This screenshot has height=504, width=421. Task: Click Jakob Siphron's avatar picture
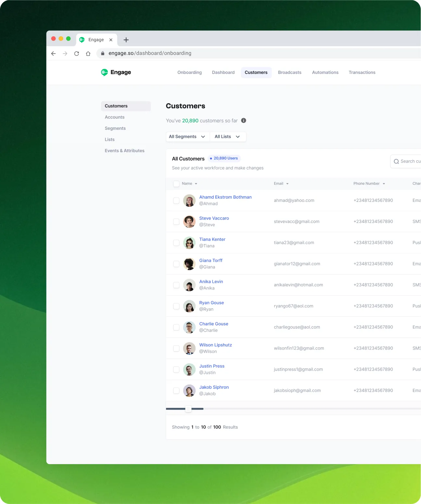pyautogui.click(x=189, y=390)
